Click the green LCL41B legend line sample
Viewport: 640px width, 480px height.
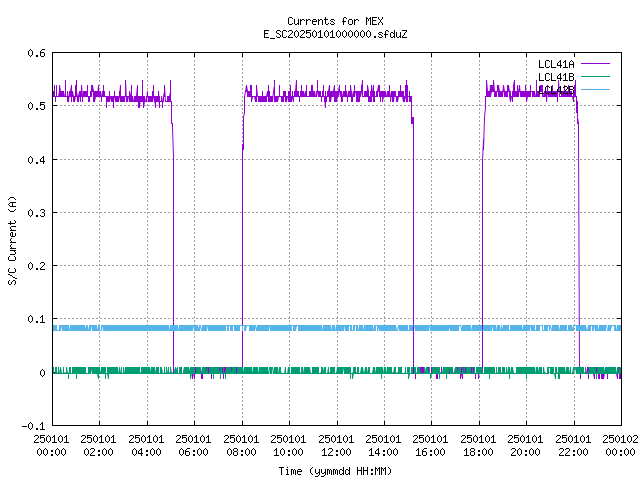[595, 76]
